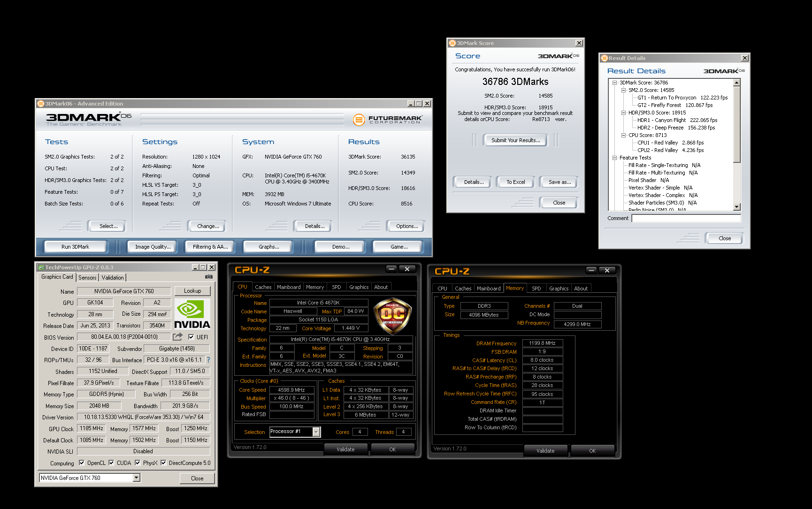Click the Demo... button
This screenshot has width=812, height=509.
point(340,247)
